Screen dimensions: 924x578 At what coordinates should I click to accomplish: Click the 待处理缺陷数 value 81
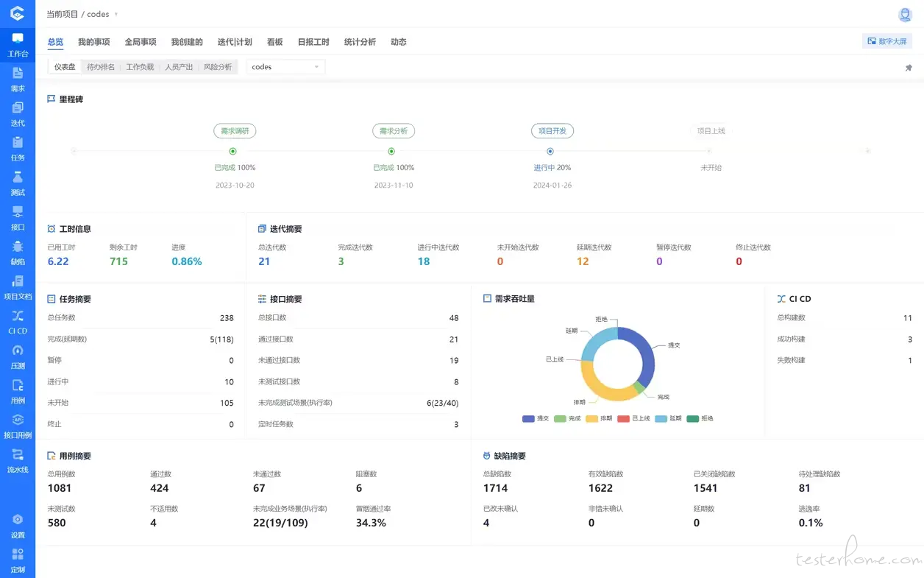point(805,488)
